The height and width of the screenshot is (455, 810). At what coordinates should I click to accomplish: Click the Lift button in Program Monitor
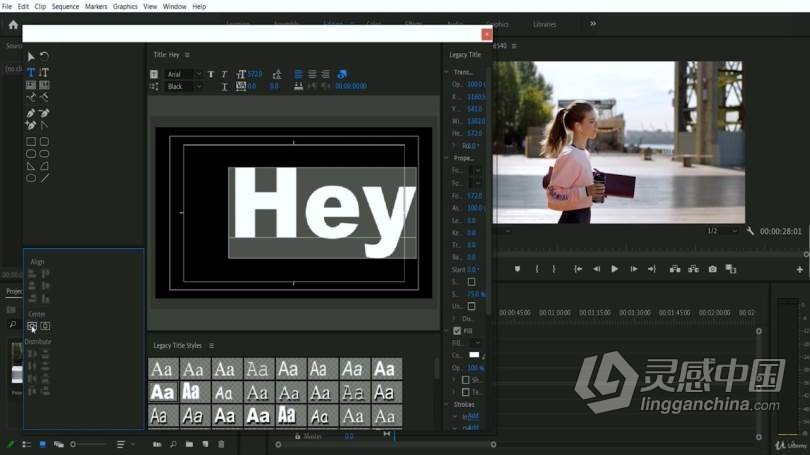(675, 269)
